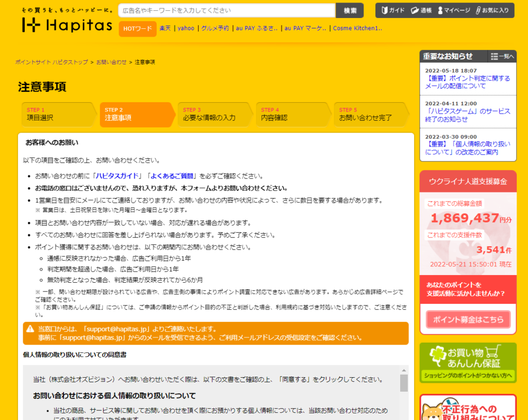Image resolution: width=528 pixels, height=420 pixels.
Task: Click 個人情報の取り扱いについての同意書 heading
Action: (x=75, y=354)
